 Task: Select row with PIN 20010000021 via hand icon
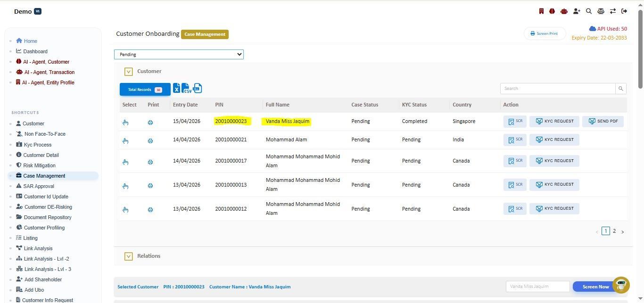[125, 141]
